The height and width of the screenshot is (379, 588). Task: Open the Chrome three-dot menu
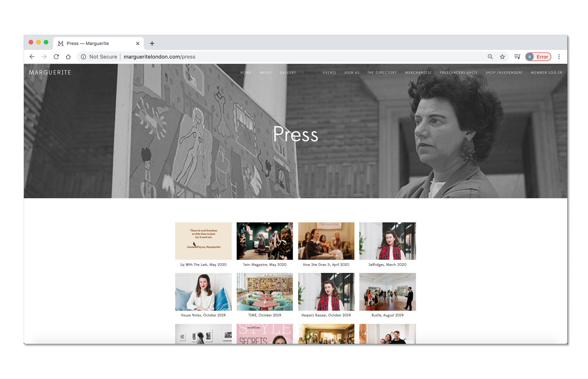pyautogui.click(x=559, y=57)
